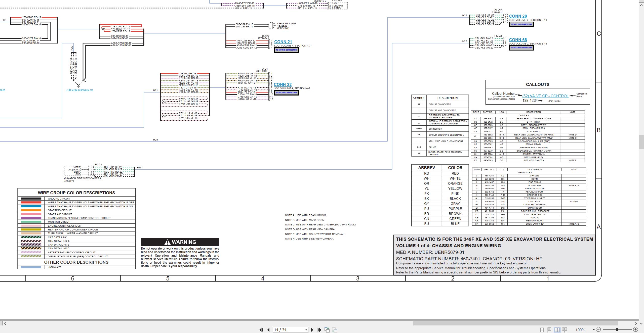
Task: Click the go to next view icon
Action: pos(335,330)
